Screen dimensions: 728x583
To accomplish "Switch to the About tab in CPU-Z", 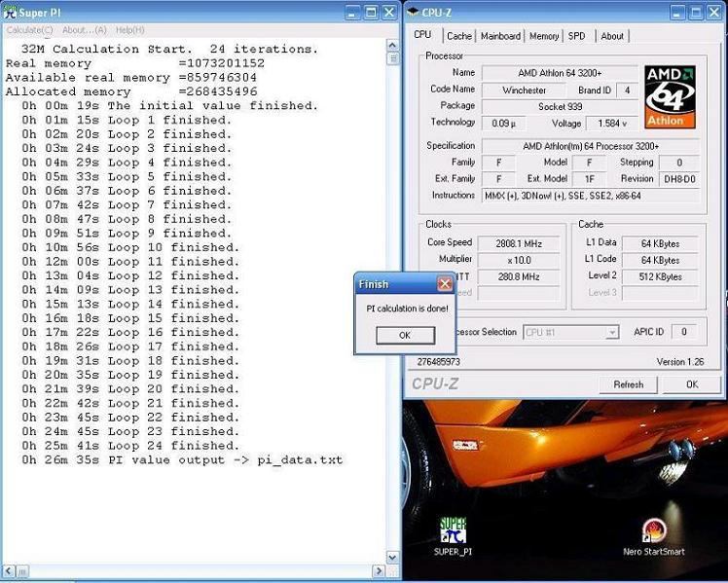I will pyautogui.click(x=612, y=36).
